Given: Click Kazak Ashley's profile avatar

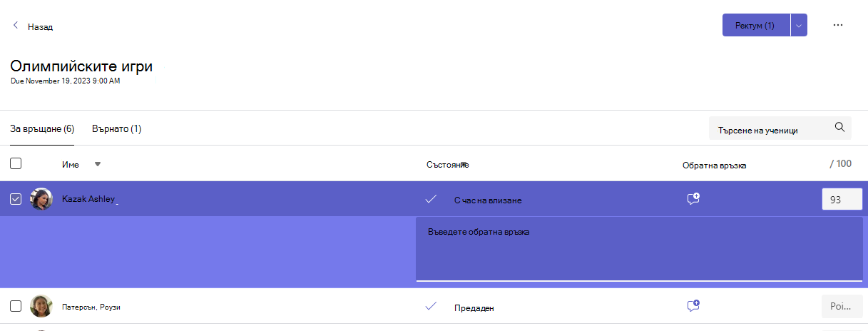Looking at the screenshot, I should tap(41, 199).
